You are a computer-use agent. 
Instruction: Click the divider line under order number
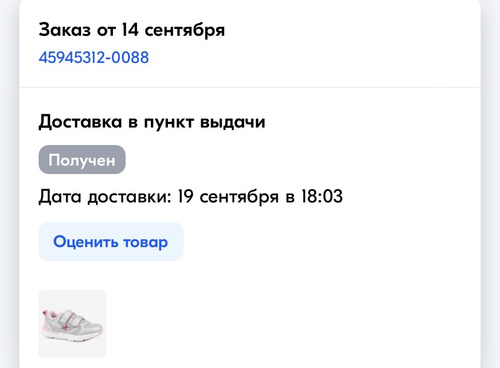[x=250, y=87]
